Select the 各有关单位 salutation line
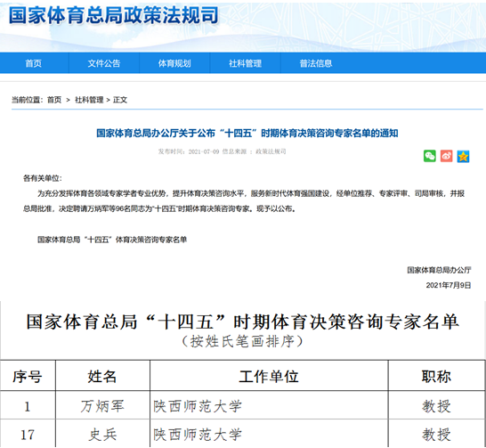 pyautogui.click(x=43, y=178)
